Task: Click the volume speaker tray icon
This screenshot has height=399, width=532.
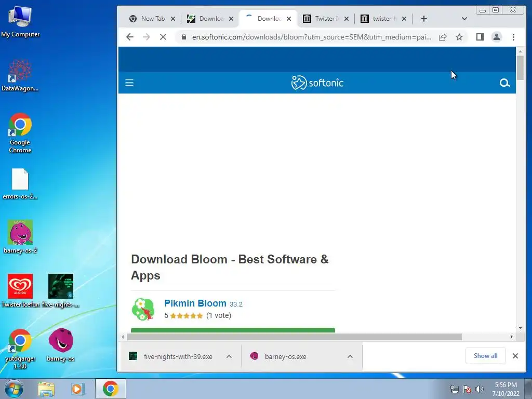Action: [480, 389]
